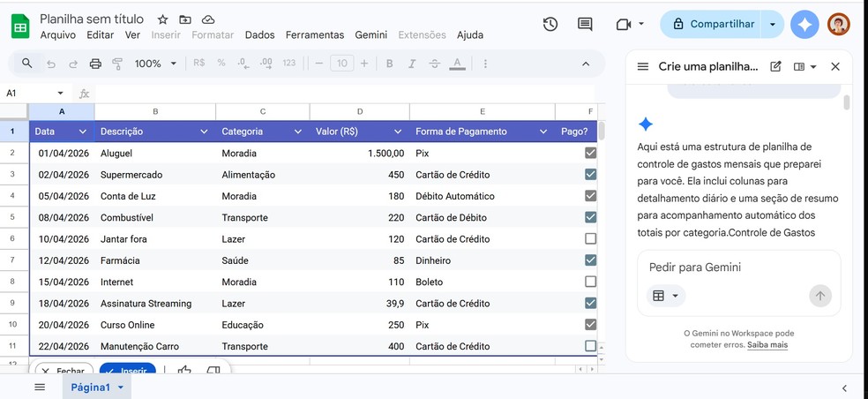The height and width of the screenshot is (399, 868).
Task: Start a new Gemini chat with edit icon
Action: click(775, 66)
